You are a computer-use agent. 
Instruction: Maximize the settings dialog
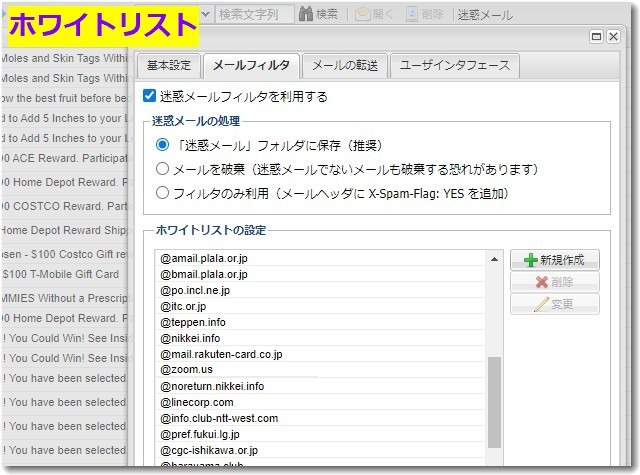pos(596,37)
